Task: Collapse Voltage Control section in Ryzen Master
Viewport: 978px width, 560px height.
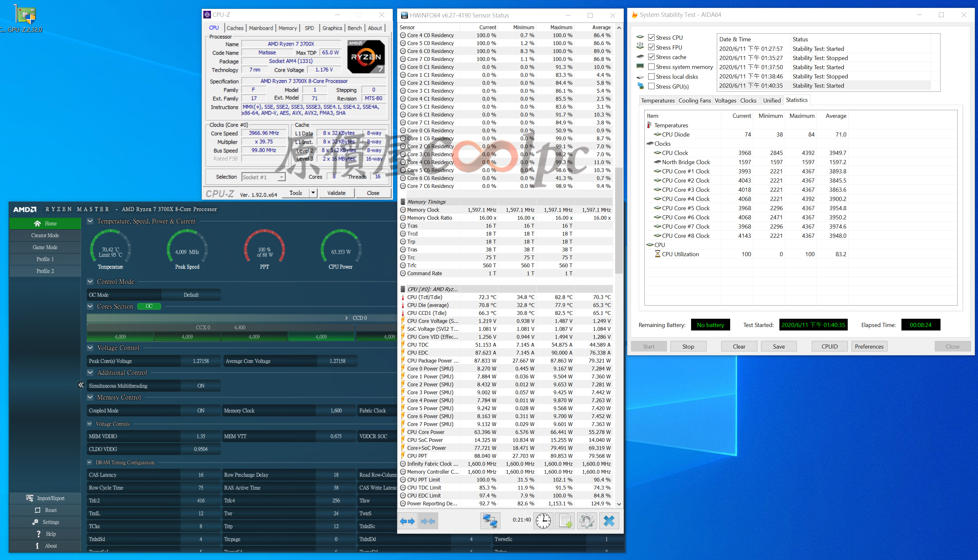Action: point(90,348)
